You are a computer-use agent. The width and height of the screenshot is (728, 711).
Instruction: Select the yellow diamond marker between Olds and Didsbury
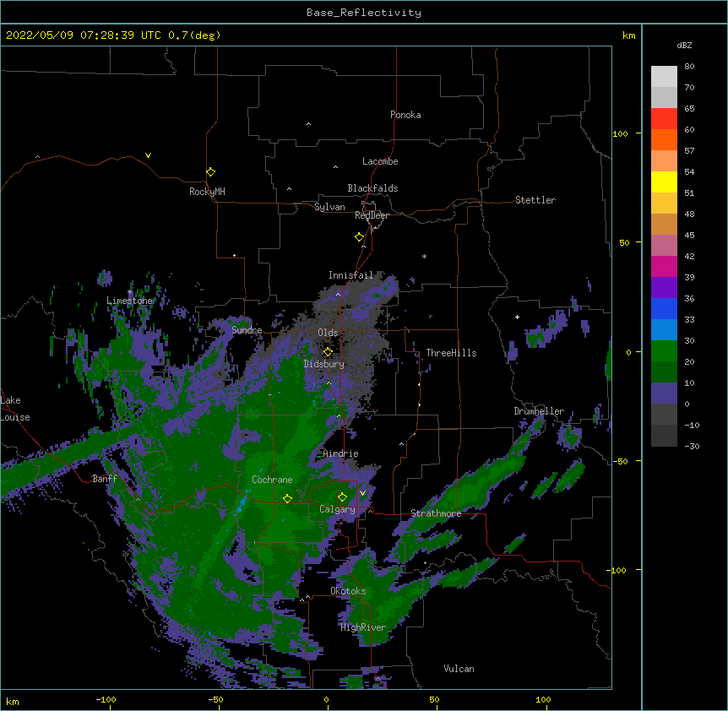click(x=328, y=352)
